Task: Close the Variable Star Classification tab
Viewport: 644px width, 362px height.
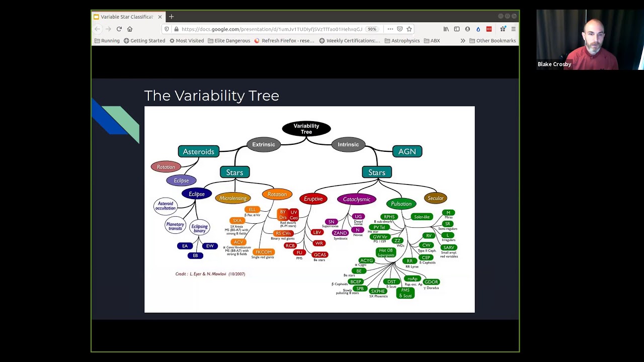Action: pyautogui.click(x=160, y=17)
